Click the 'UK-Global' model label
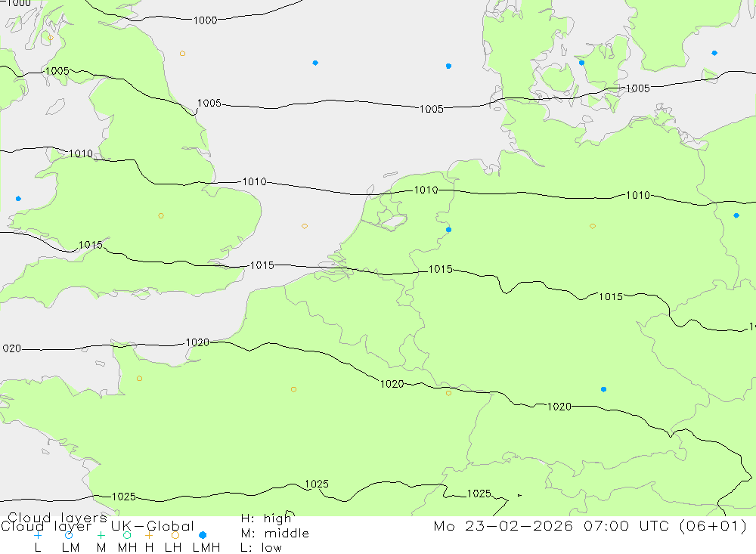The image size is (756, 554). (x=153, y=526)
